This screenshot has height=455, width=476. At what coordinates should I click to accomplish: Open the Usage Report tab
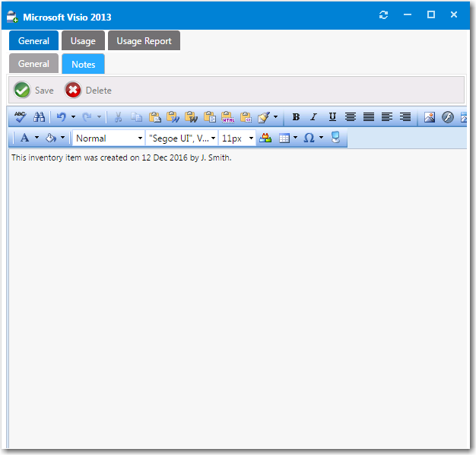click(x=144, y=41)
